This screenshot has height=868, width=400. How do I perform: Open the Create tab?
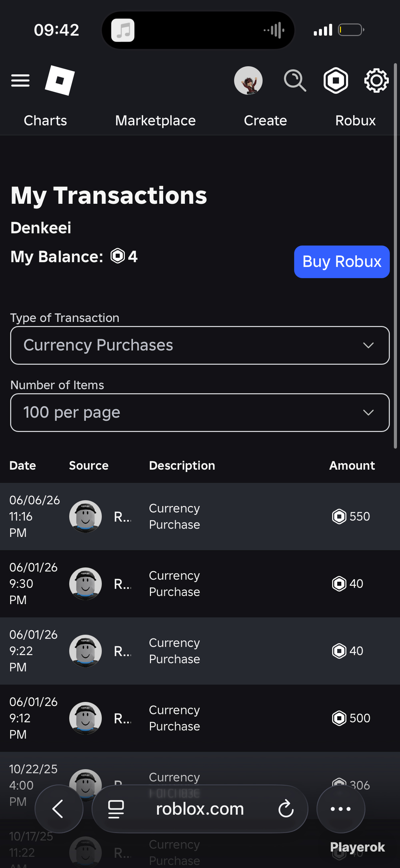point(266,121)
